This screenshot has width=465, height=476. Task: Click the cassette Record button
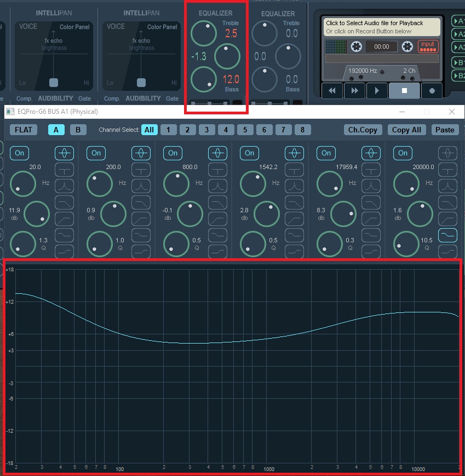pyautogui.click(x=432, y=91)
